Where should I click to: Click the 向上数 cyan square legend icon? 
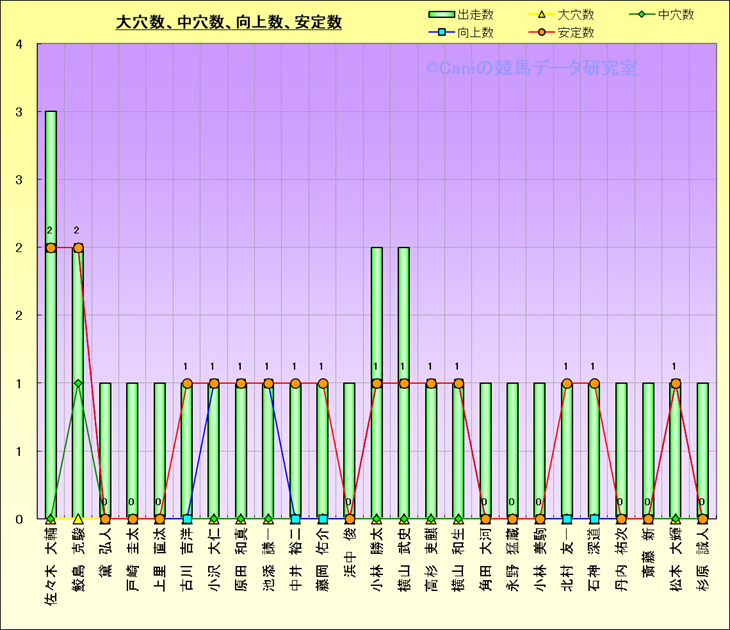point(440,33)
